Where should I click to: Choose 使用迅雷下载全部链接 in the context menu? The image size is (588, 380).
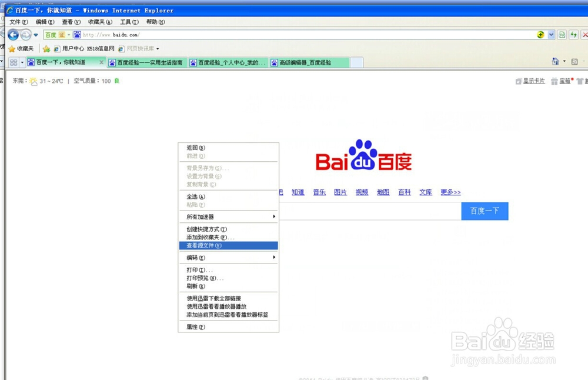(x=228, y=299)
